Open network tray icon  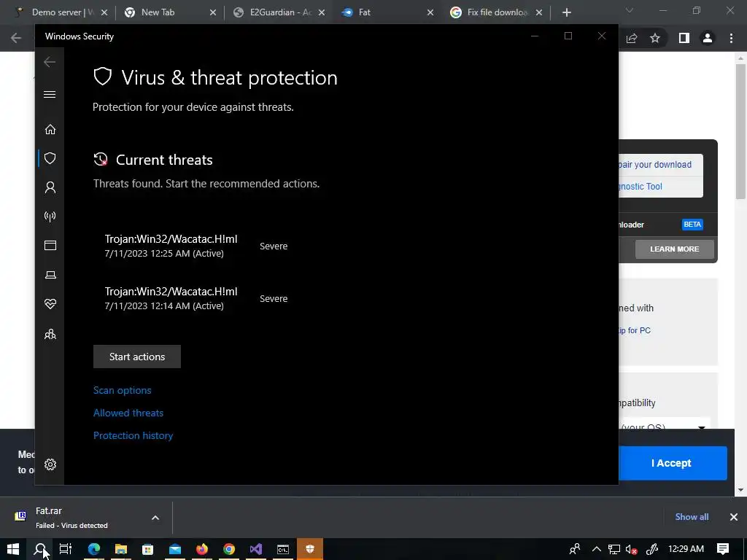(614, 549)
